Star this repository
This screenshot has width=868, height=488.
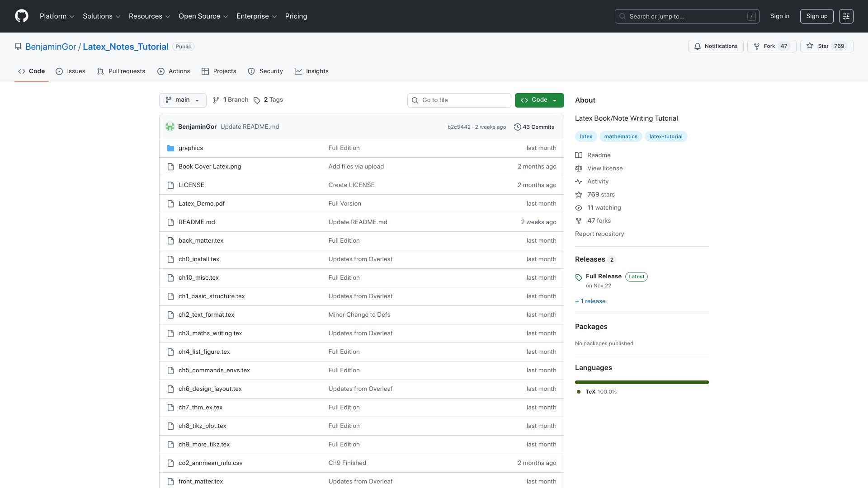[x=827, y=46]
